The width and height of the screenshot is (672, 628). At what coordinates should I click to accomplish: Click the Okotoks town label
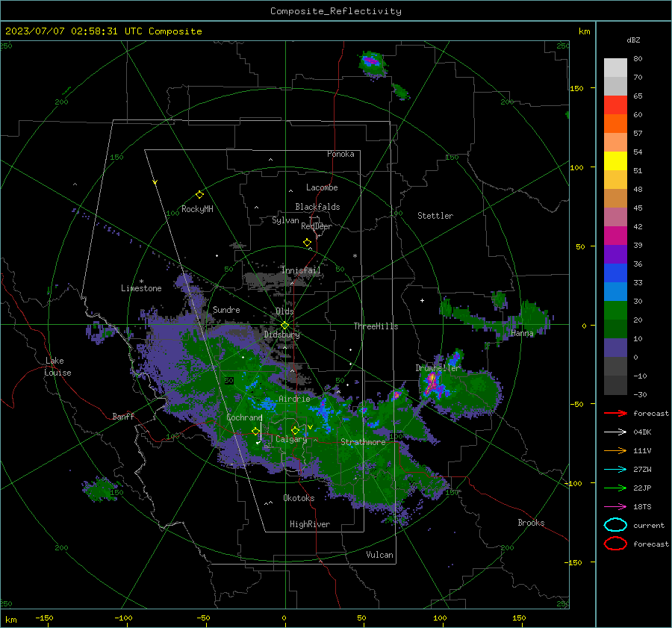click(x=299, y=498)
